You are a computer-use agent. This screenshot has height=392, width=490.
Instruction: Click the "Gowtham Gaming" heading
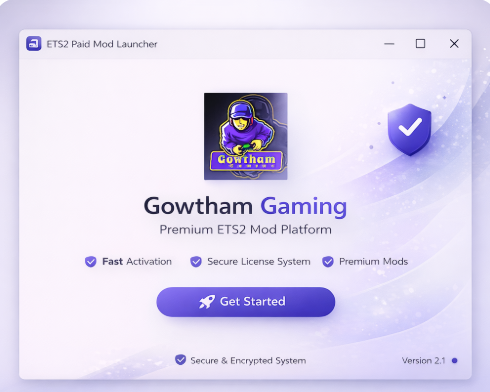click(x=245, y=206)
